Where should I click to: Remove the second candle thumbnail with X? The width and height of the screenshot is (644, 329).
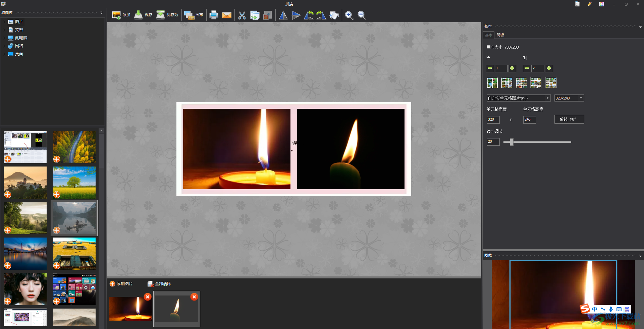tap(194, 297)
